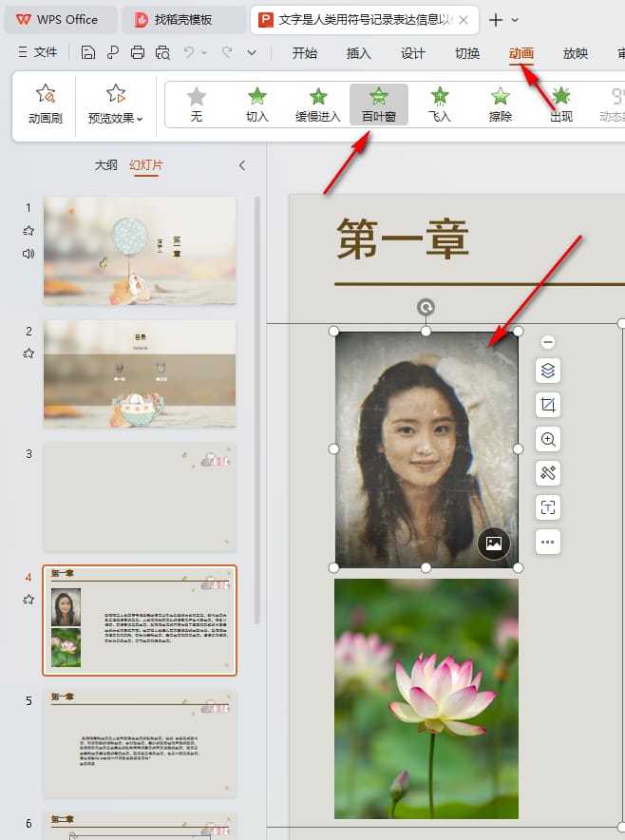625x840 pixels.
Task: Open the 预览效果 dropdown
Action: pos(115,104)
